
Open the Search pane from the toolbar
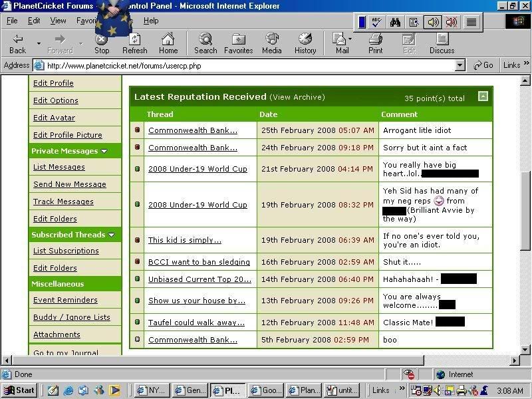click(205, 44)
